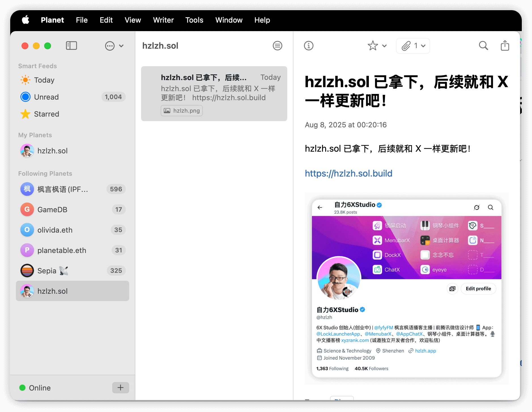
Task: Select 枫言枫语 following planet
Action: [73, 189]
